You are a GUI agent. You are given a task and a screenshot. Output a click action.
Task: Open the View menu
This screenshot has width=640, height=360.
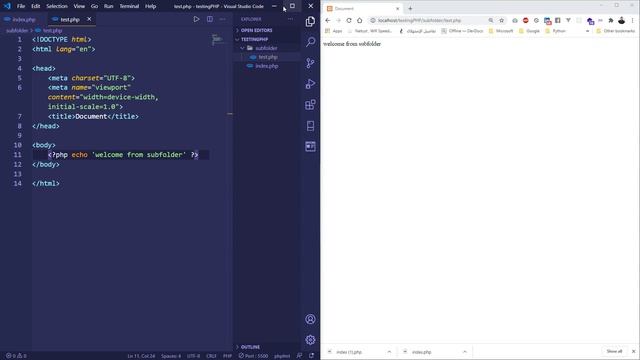(79, 6)
